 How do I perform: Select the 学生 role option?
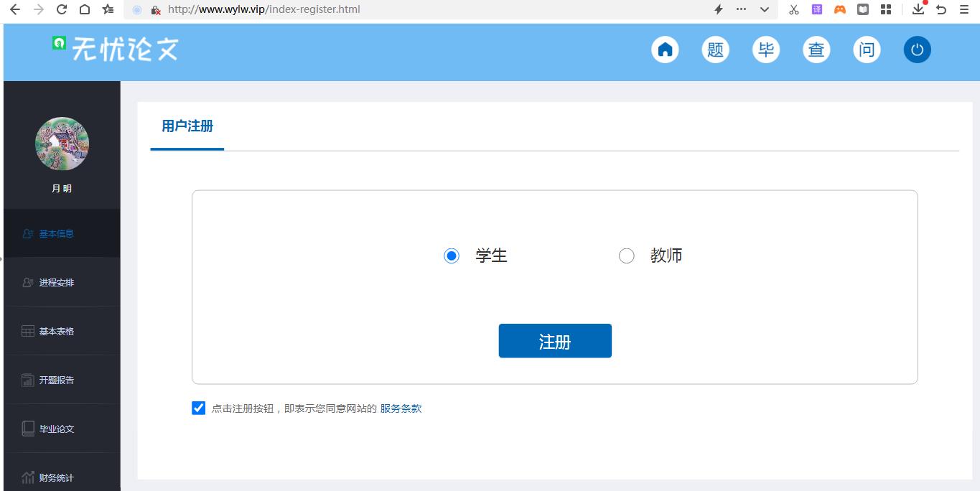coord(451,255)
